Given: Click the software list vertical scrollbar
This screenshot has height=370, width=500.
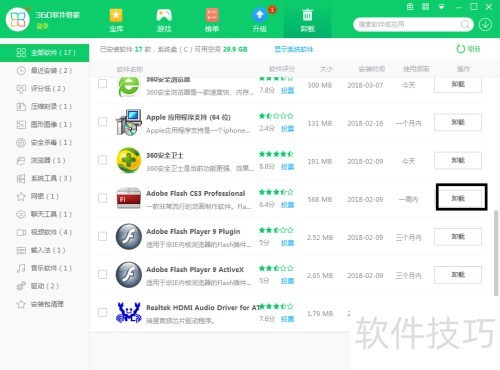Looking at the screenshot, I should 496,253.
